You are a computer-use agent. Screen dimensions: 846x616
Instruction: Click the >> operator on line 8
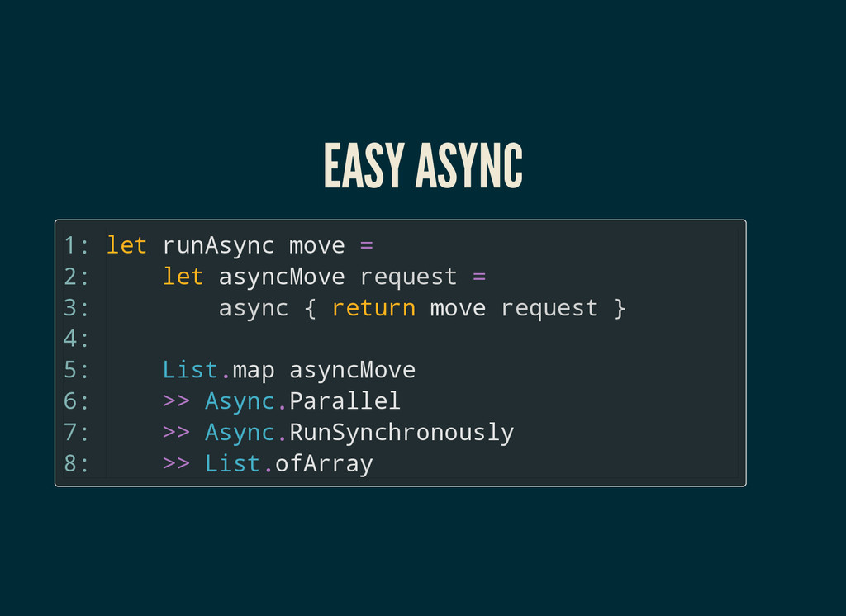click(x=177, y=464)
